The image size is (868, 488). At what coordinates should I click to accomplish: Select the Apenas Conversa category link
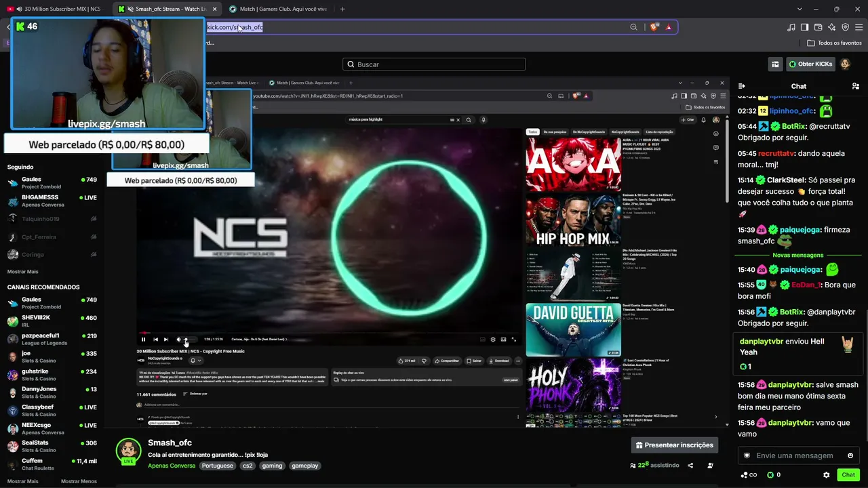point(172,466)
